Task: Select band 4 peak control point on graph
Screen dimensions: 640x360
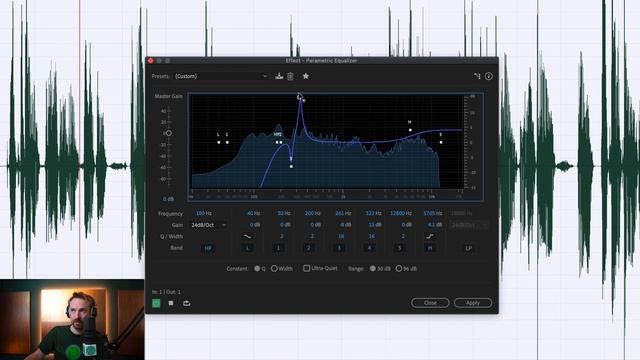Action: click(300, 98)
